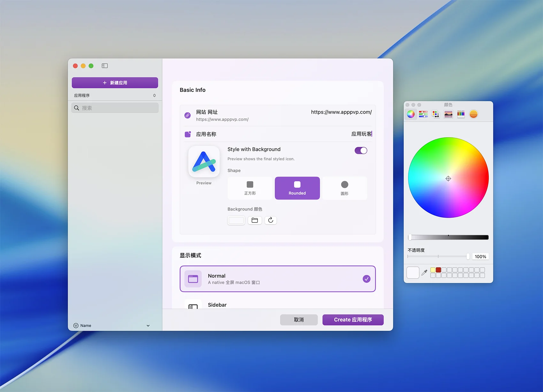Open the color sliders tab in picker
The height and width of the screenshot is (392, 543).
(423, 114)
